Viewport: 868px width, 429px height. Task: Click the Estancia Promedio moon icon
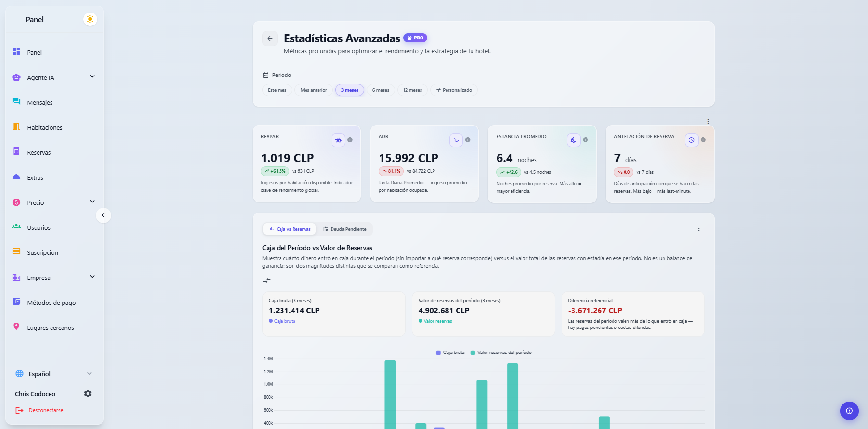pos(574,140)
